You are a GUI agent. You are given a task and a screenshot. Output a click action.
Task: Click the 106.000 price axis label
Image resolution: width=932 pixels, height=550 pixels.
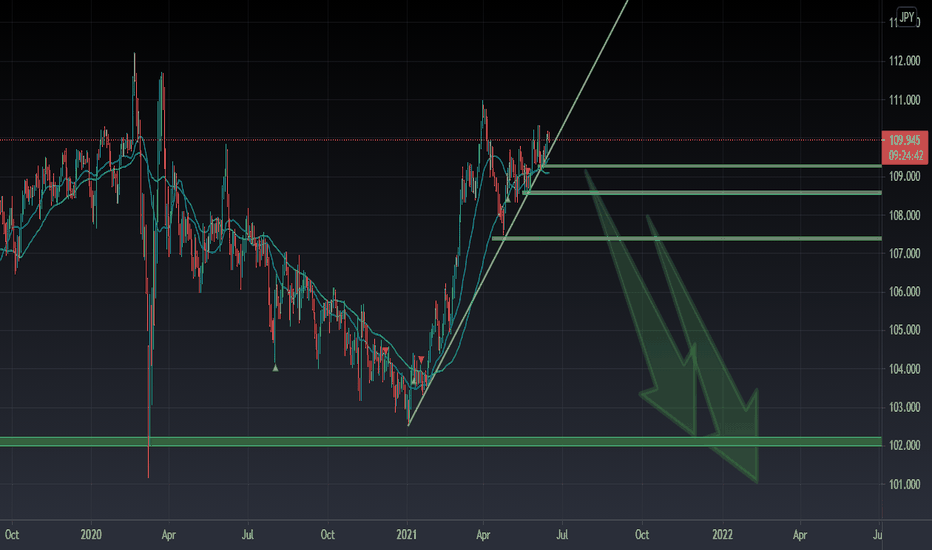coord(905,291)
